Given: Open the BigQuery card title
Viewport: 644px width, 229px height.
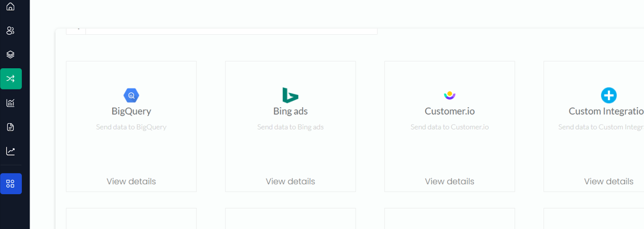Looking at the screenshot, I should click(131, 111).
